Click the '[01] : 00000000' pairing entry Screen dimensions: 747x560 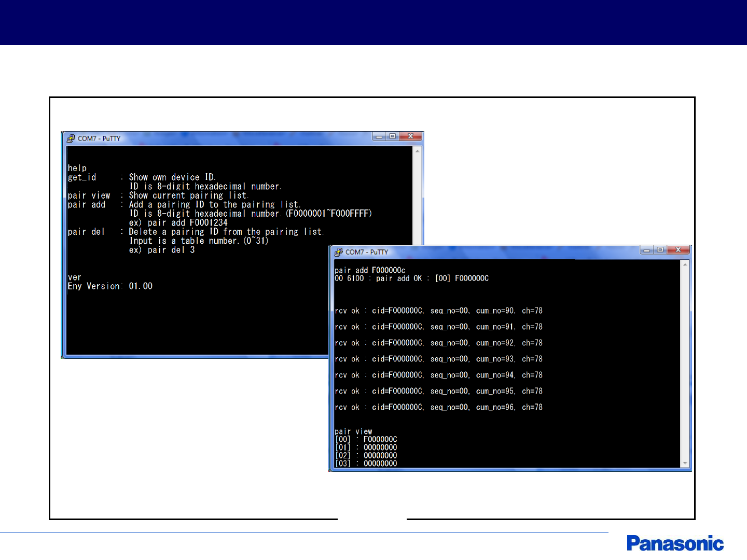(x=366, y=447)
